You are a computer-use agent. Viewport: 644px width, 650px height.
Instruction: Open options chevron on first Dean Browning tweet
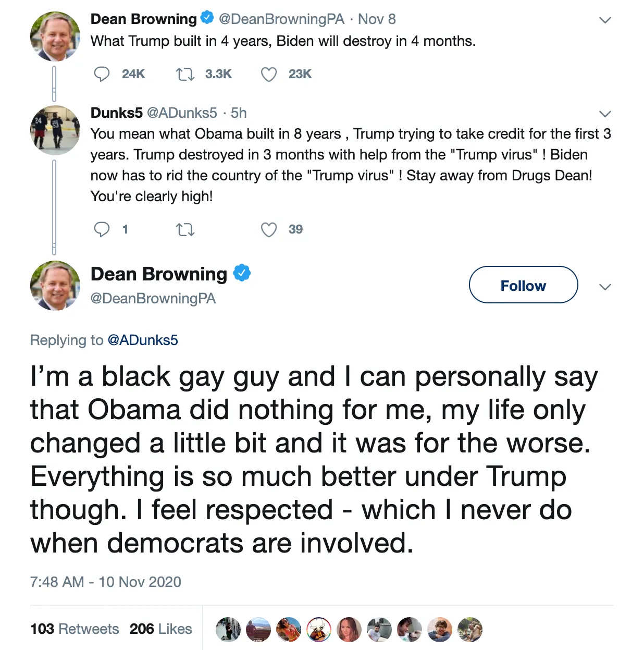coord(604,20)
